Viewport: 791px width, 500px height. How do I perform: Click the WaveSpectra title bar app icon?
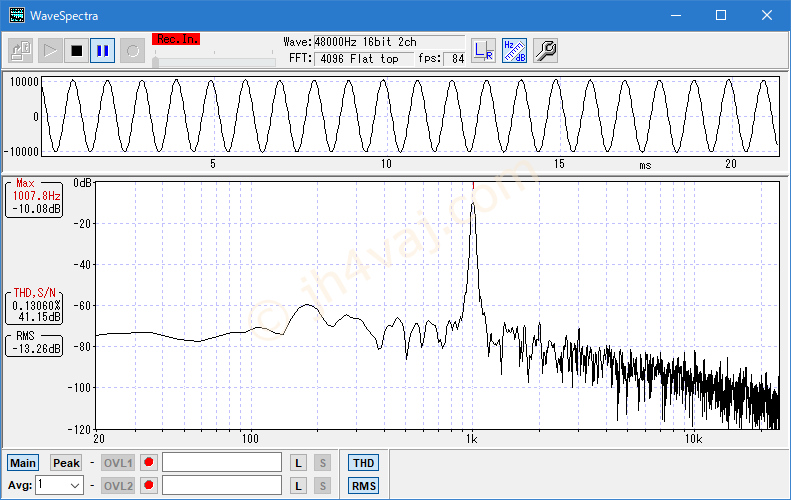coord(17,15)
